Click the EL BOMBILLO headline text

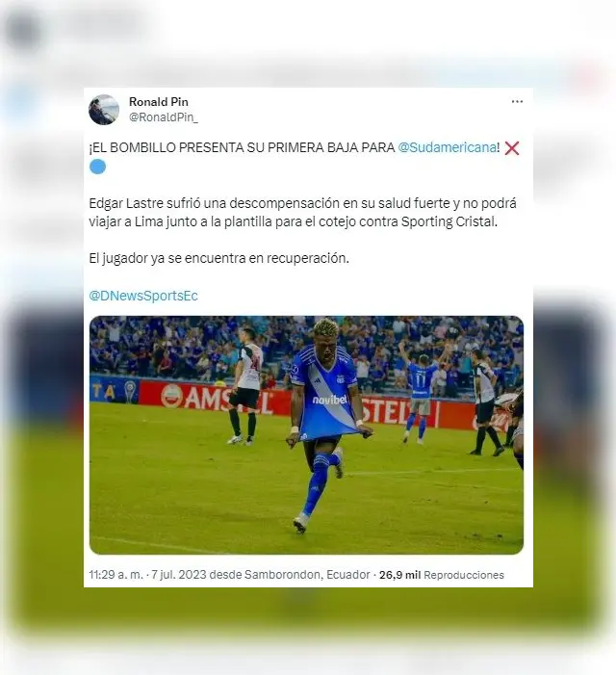tap(242, 147)
